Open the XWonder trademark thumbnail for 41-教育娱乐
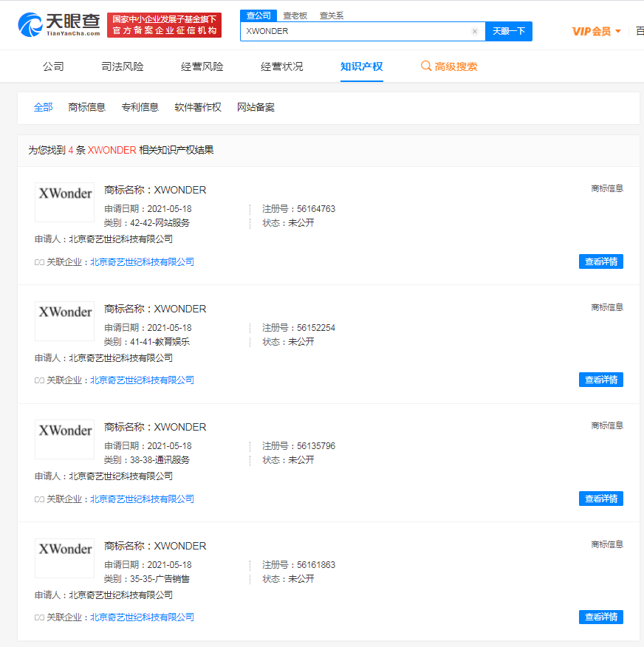The width and height of the screenshot is (644, 647). (x=65, y=321)
